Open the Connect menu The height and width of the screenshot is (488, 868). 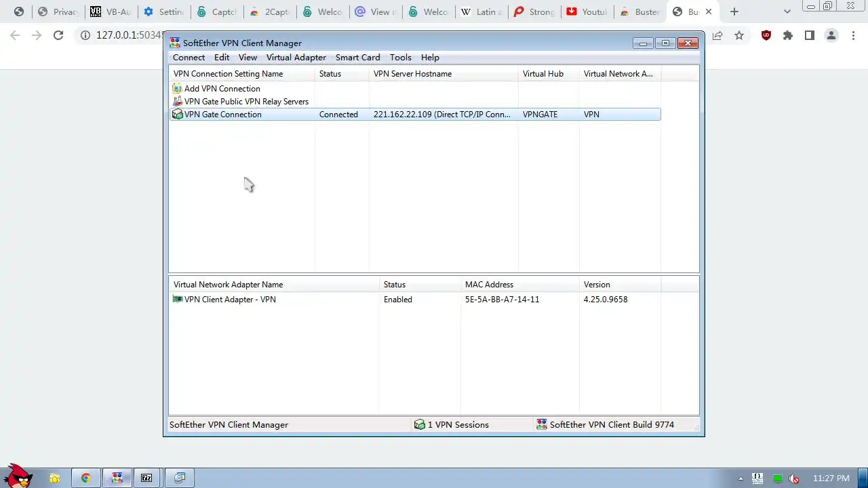189,58
